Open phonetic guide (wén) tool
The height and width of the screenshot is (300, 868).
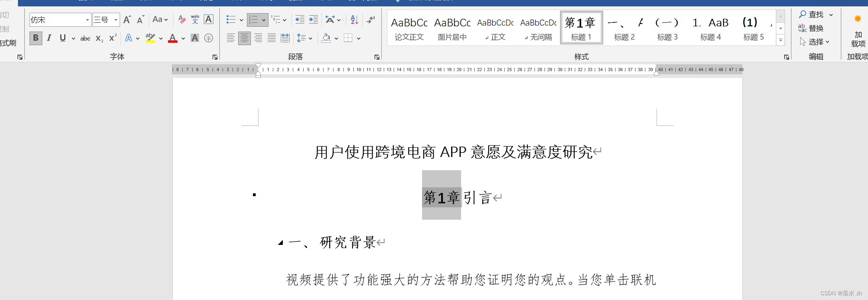pyautogui.click(x=195, y=20)
